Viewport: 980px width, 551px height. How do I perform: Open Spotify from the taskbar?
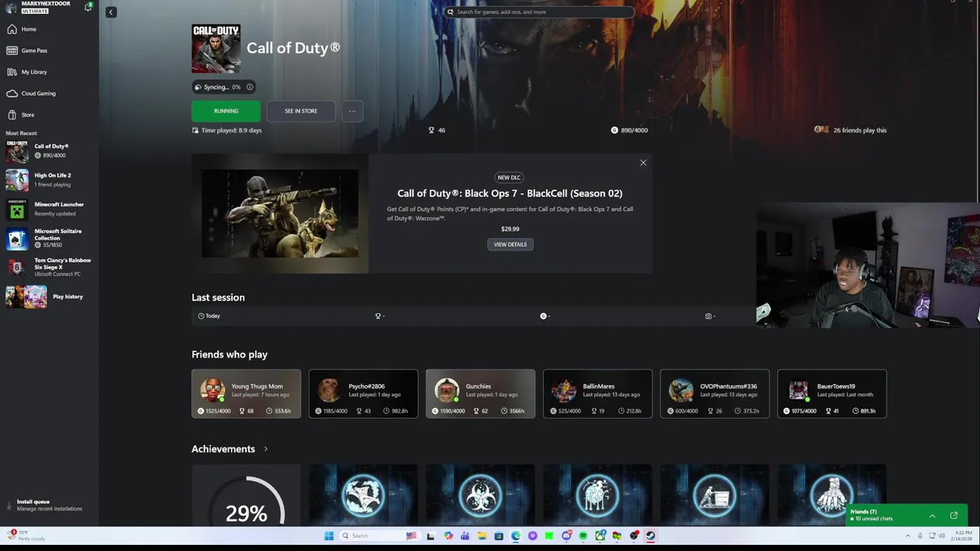583,536
